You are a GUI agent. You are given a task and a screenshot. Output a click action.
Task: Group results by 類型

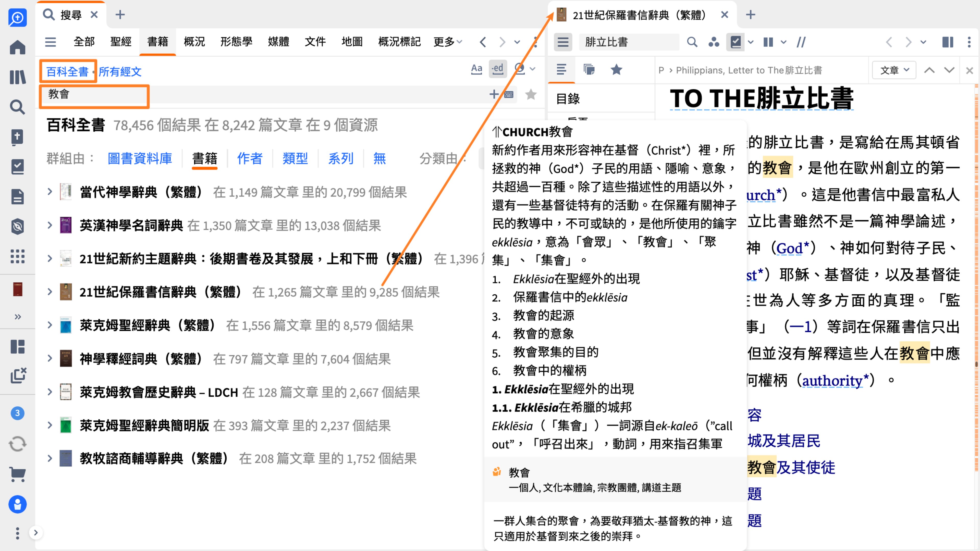[295, 158]
